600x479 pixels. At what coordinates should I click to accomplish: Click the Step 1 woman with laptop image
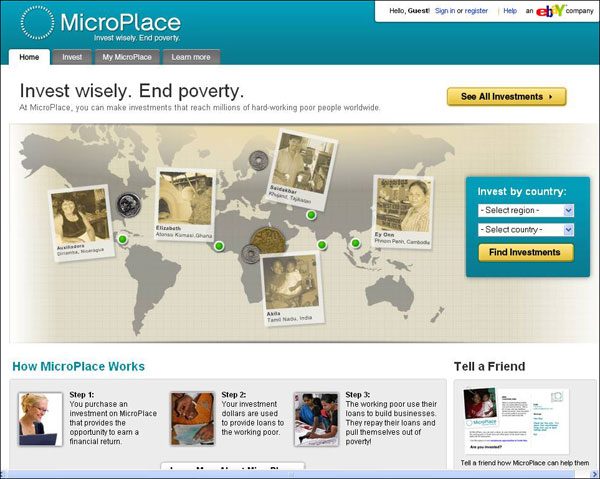click(x=40, y=419)
